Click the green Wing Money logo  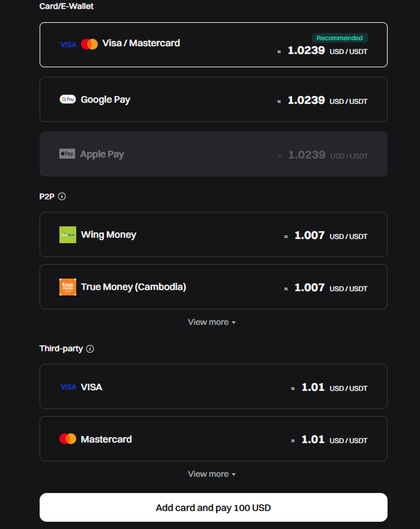click(68, 235)
